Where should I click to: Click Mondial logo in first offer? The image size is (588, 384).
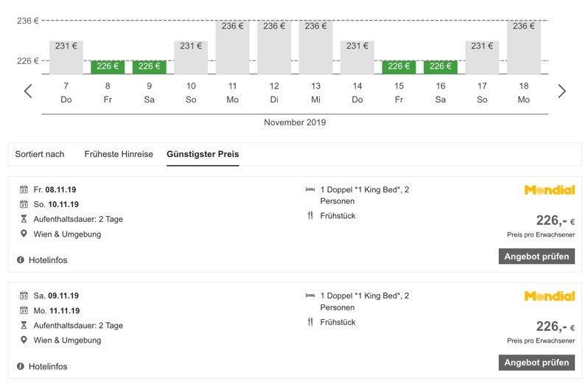pos(550,190)
